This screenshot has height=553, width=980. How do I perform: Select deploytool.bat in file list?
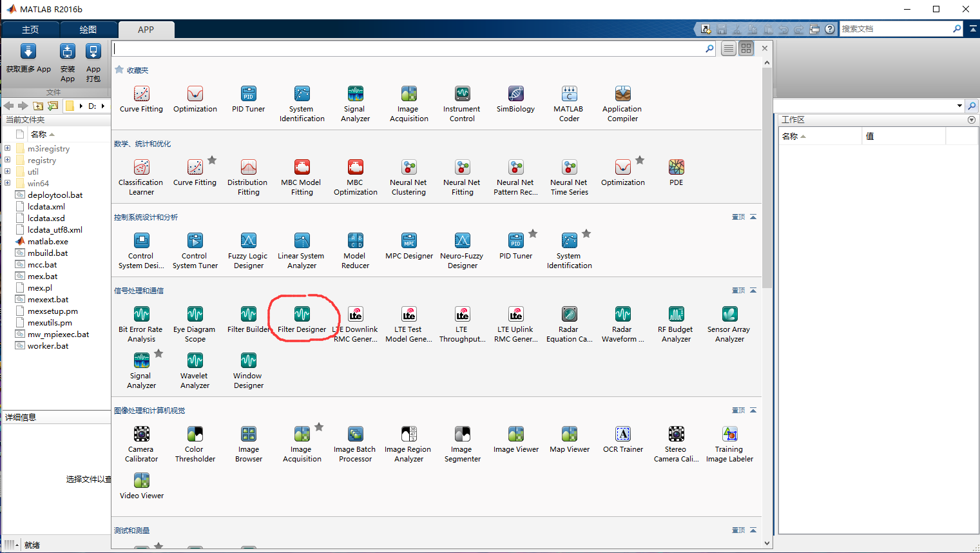pyautogui.click(x=55, y=195)
